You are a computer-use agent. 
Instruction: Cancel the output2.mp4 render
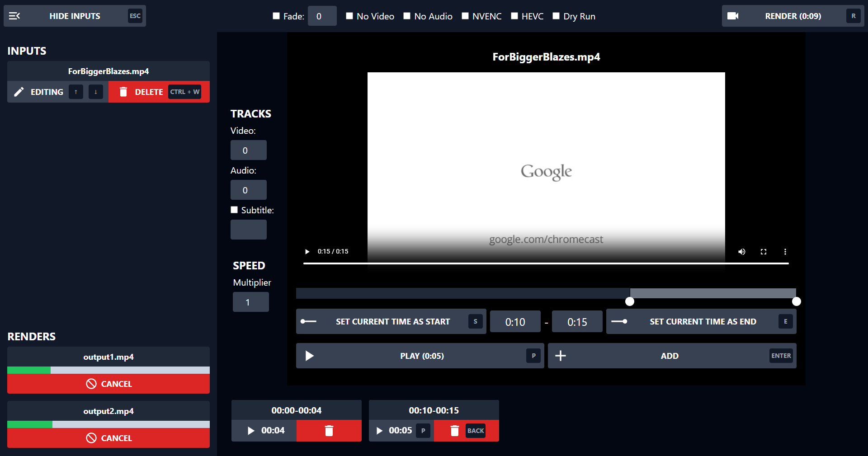pyautogui.click(x=108, y=438)
